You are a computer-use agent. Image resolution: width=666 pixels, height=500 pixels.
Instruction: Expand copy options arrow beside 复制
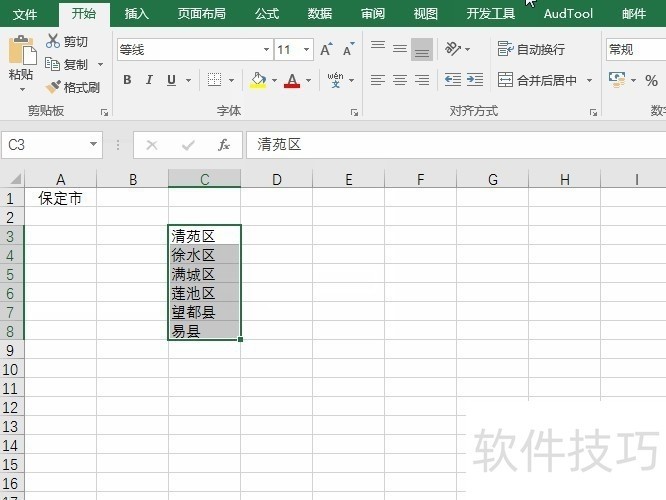101,65
